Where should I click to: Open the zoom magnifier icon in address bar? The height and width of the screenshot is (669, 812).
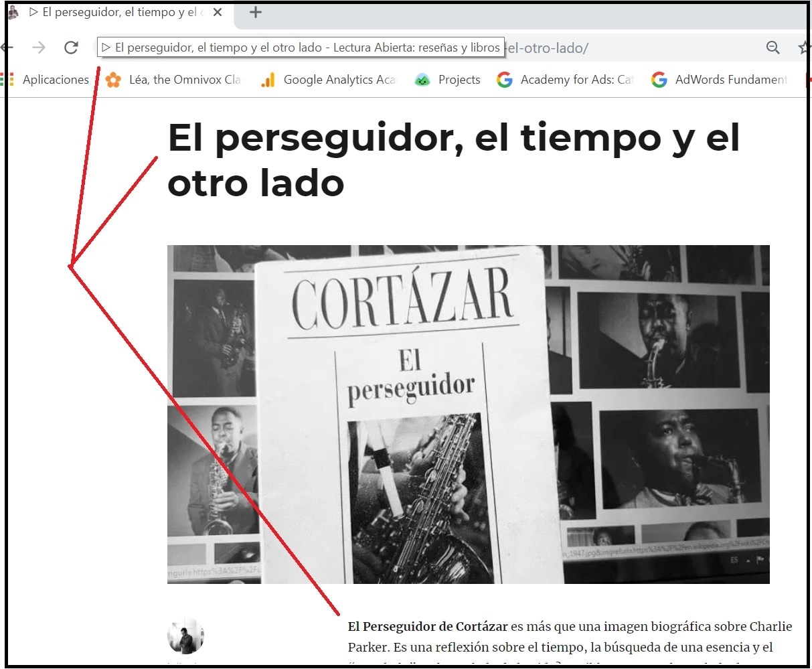coord(773,48)
